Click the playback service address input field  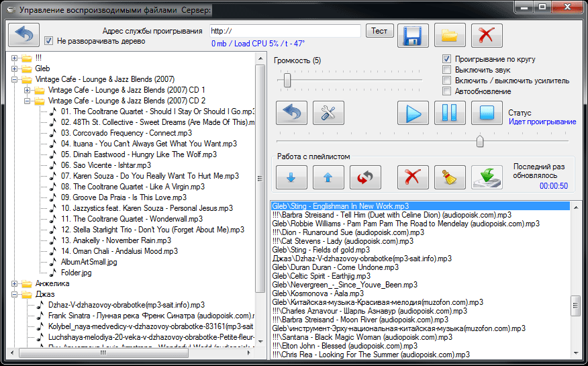[x=285, y=31]
